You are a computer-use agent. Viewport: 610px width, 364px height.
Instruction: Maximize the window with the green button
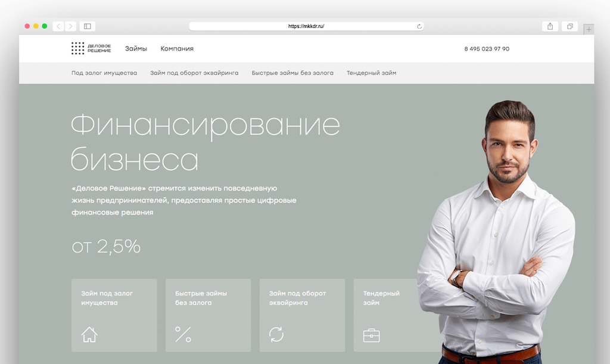coord(44,26)
